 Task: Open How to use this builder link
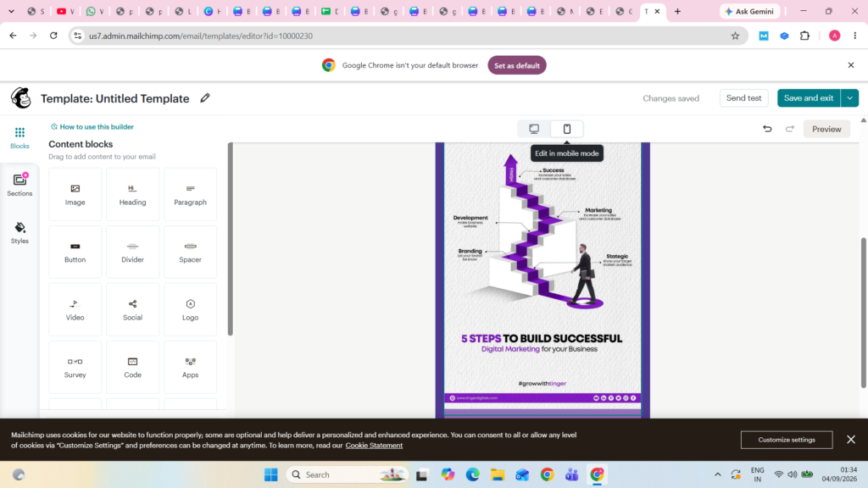click(92, 127)
